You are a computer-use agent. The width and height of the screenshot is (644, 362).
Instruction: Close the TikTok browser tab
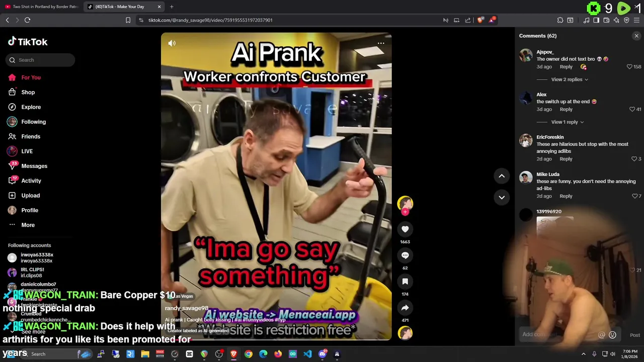(x=159, y=7)
